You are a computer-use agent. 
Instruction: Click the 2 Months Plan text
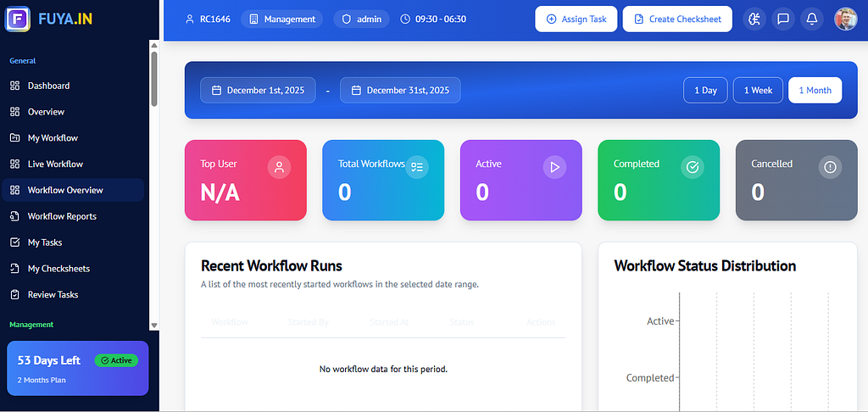[41, 381]
